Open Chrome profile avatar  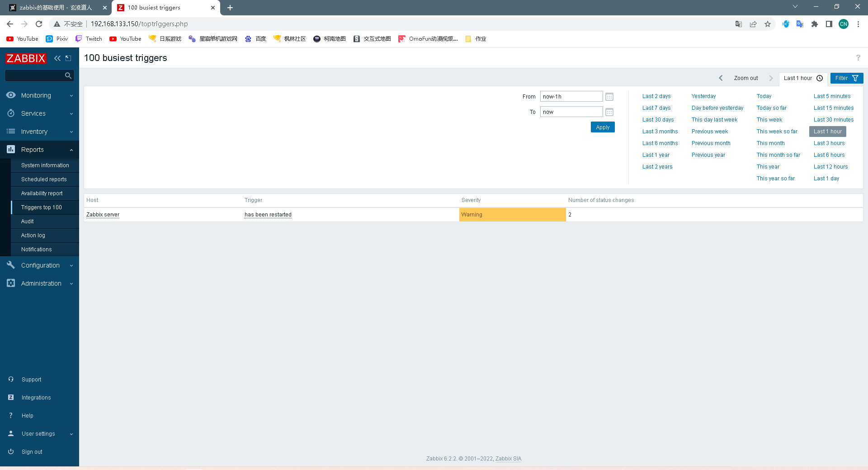pos(844,24)
